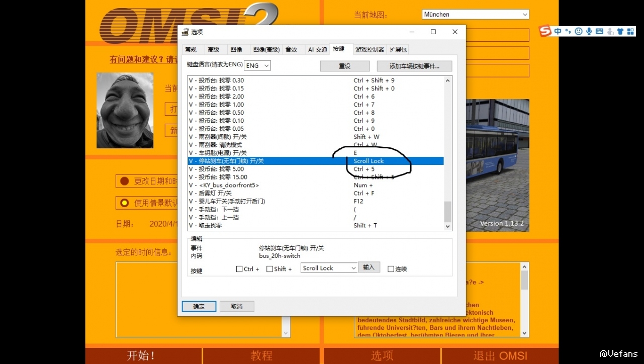Select row 投币台: 找零 2.00
644x364 pixels.
[316, 97]
